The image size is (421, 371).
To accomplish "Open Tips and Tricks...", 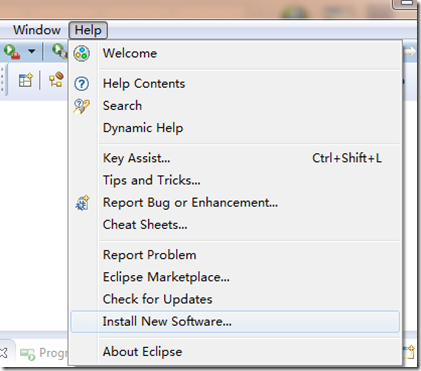I will (x=235, y=180).
